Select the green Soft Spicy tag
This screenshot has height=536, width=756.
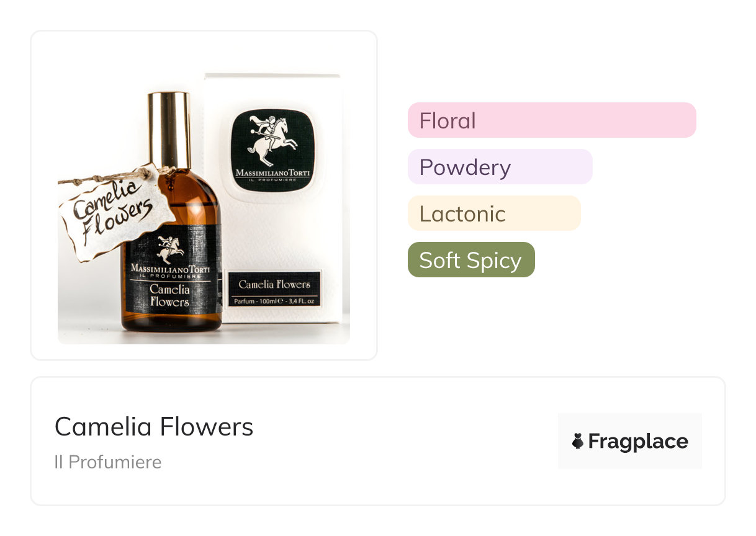pos(470,260)
